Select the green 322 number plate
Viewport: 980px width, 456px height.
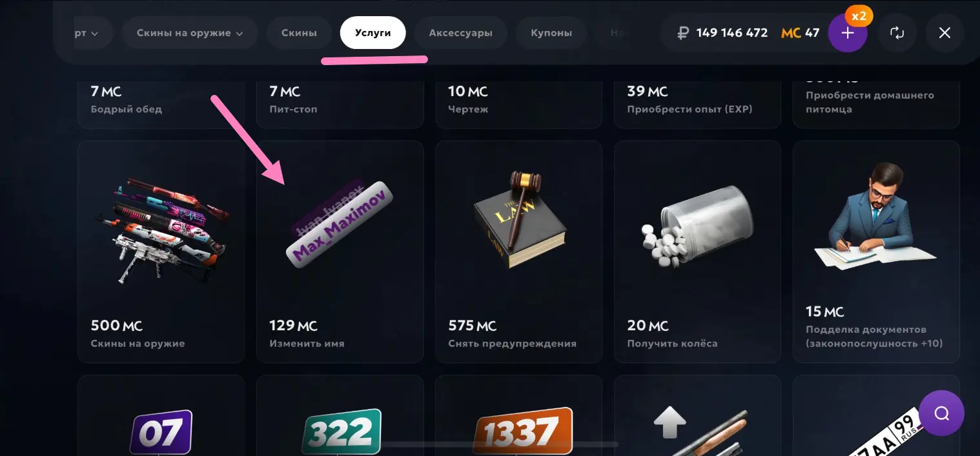coord(341,431)
